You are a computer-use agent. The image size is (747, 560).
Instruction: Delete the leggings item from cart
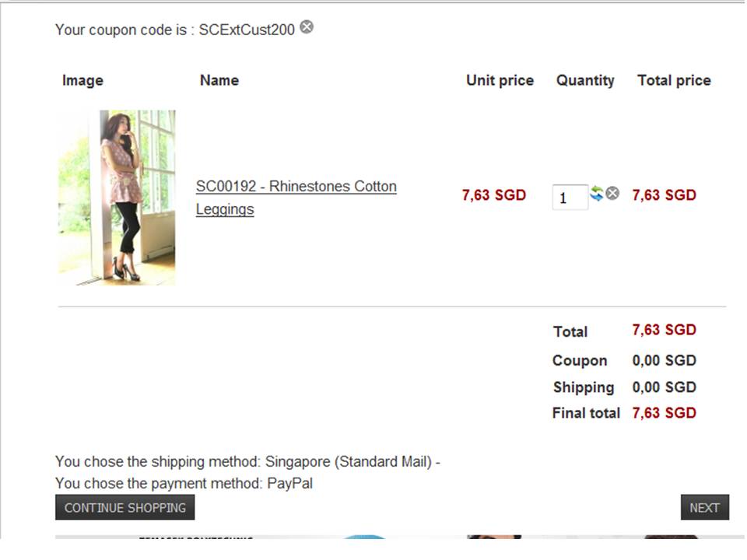(x=613, y=194)
